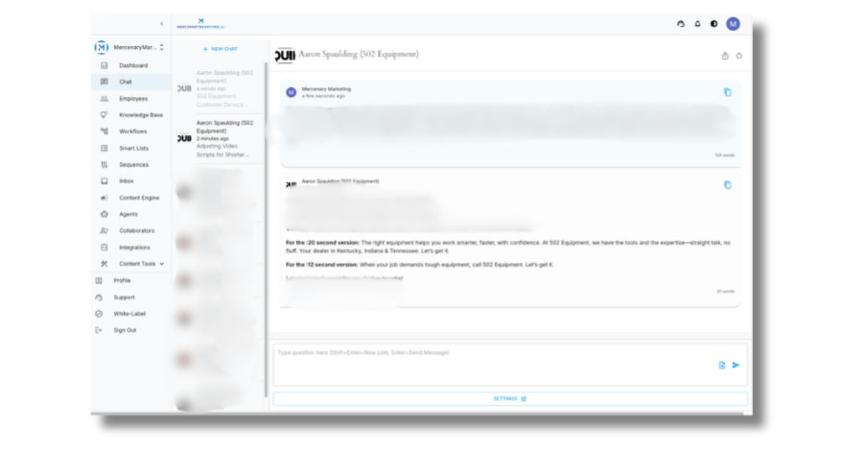868x455 pixels.
Task: Start a New Chat
Action: click(x=220, y=49)
